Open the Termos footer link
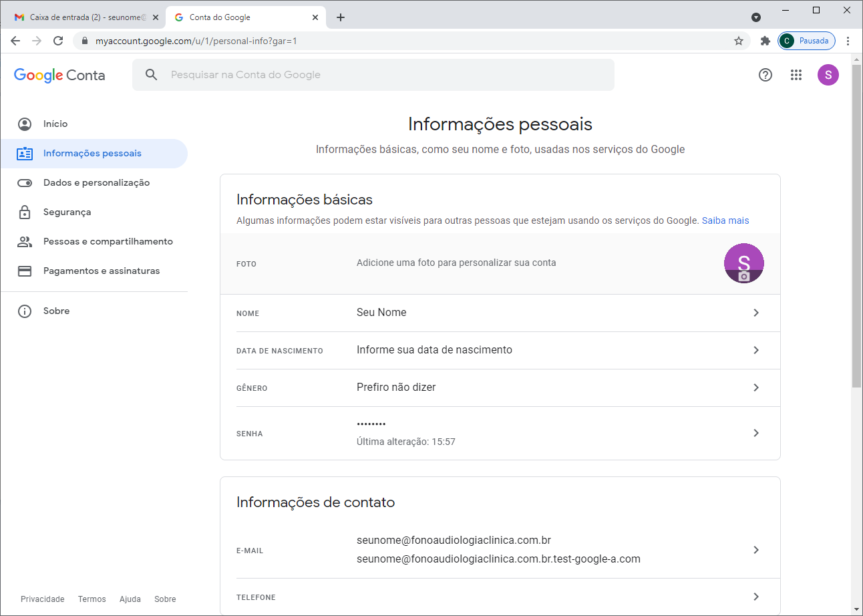Viewport: 863px width, 616px height. click(x=92, y=599)
